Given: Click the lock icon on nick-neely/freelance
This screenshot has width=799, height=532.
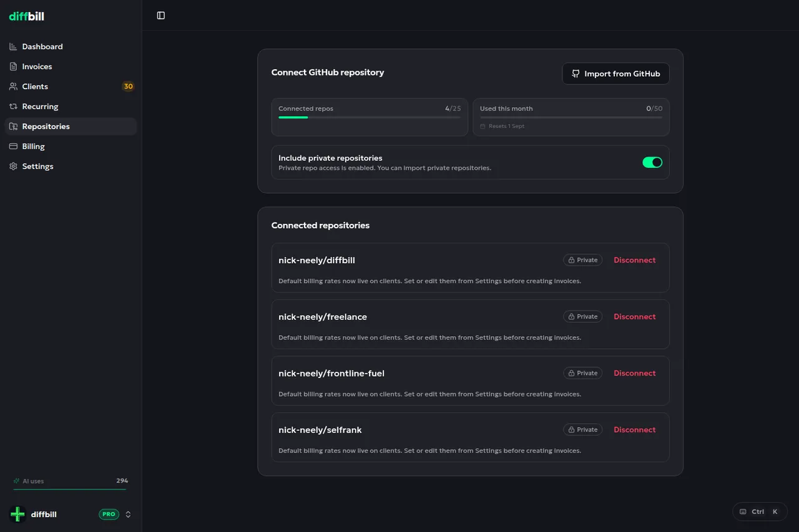Looking at the screenshot, I should point(571,317).
